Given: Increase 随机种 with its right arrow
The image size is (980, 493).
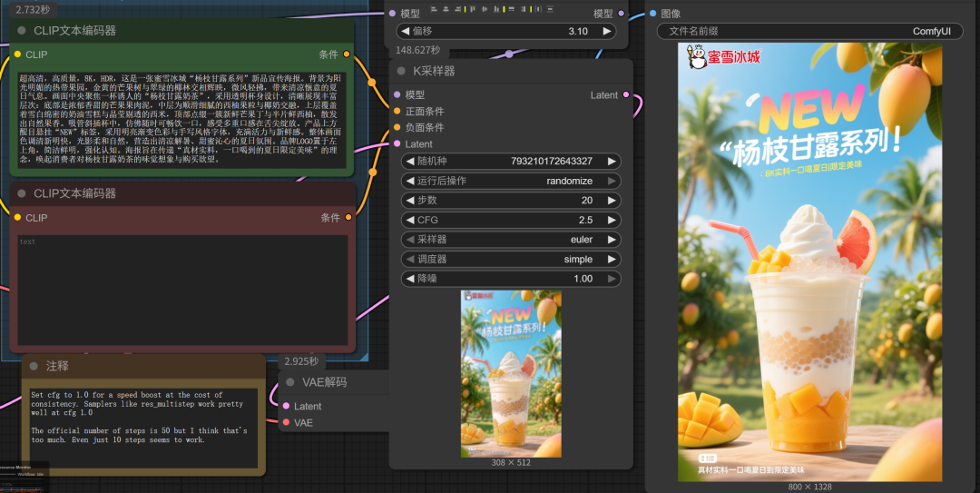Looking at the screenshot, I should point(612,161).
